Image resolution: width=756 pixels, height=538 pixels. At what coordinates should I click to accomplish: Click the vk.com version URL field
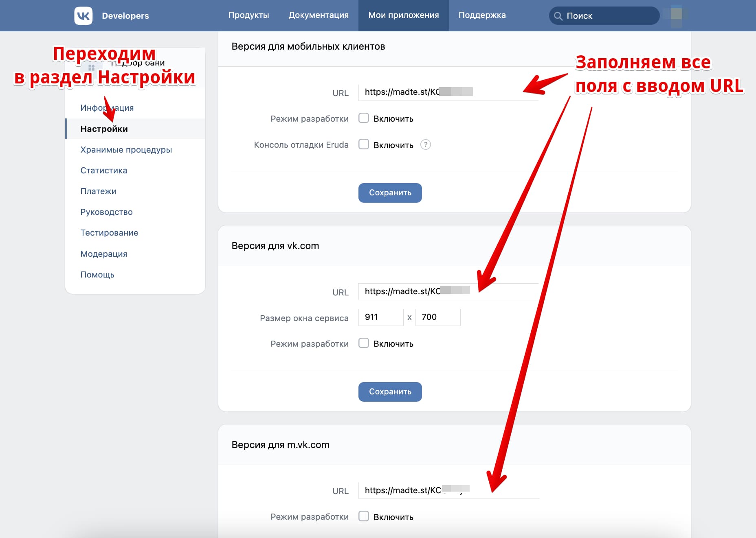[x=448, y=291]
